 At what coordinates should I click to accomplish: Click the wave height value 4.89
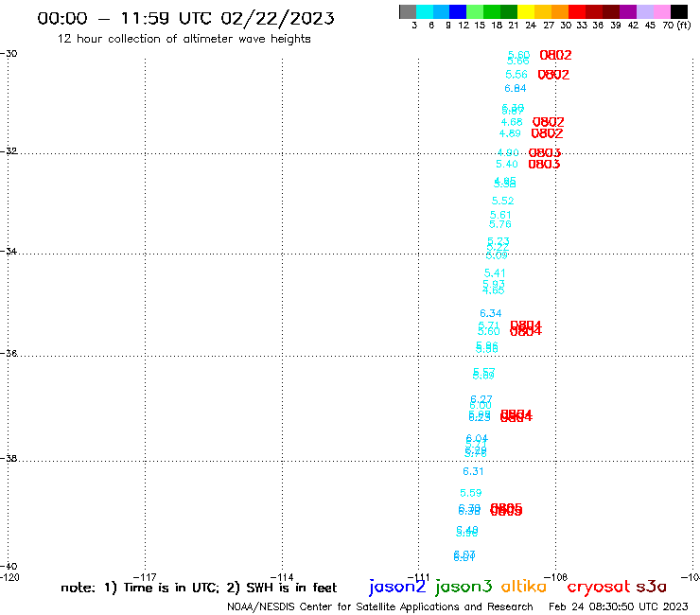pos(510,133)
